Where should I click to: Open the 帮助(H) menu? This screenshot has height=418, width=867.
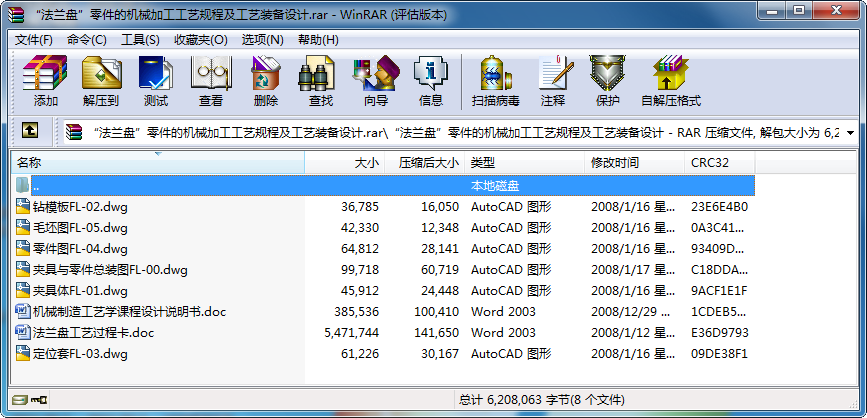[318, 40]
